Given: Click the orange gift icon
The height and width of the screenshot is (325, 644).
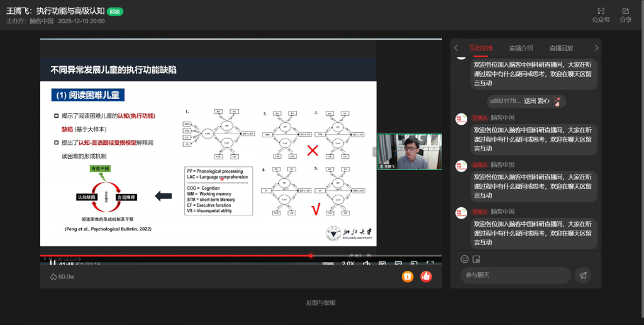Looking at the screenshot, I should pyautogui.click(x=408, y=276).
